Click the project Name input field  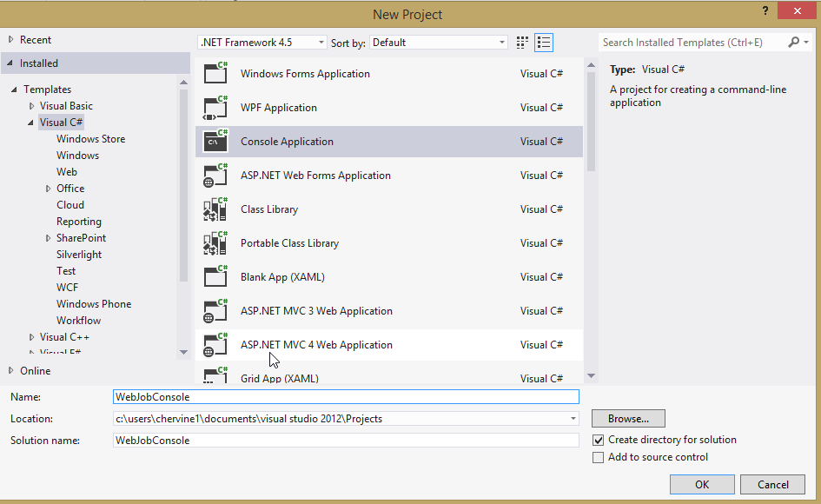click(346, 396)
